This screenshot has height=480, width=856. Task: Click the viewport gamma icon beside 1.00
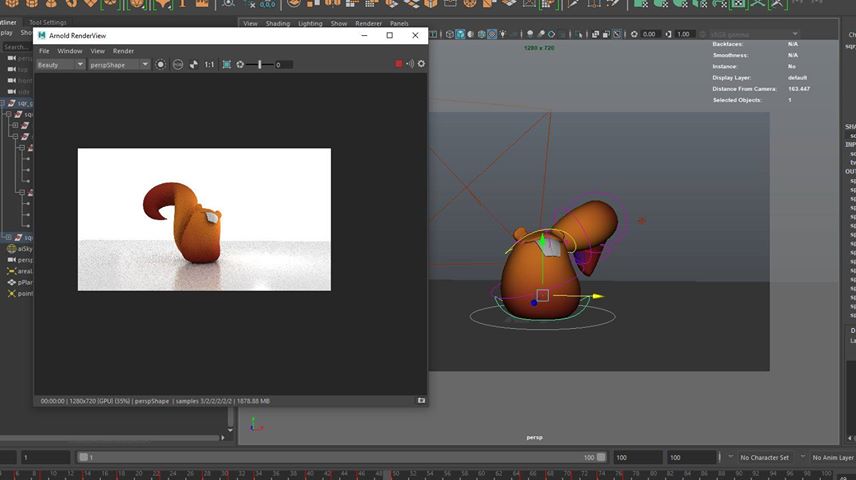click(x=668, y=34)
